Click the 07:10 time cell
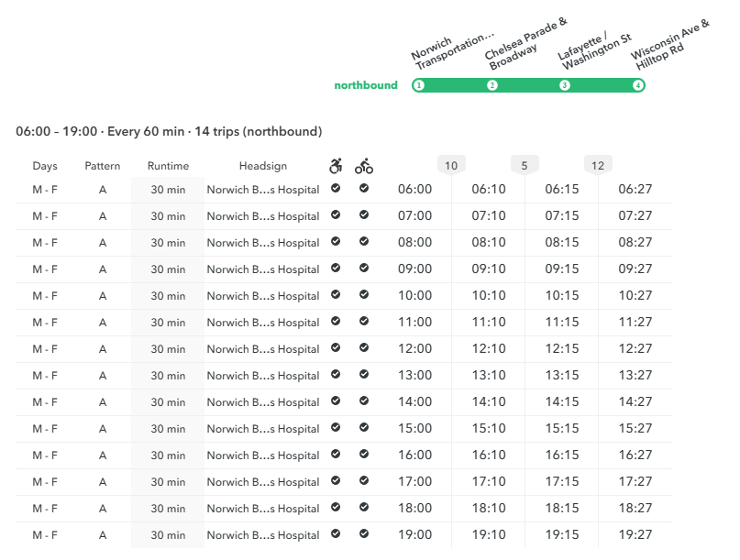The height and width of the screenshot is (560, 740). tap(489, 215)
